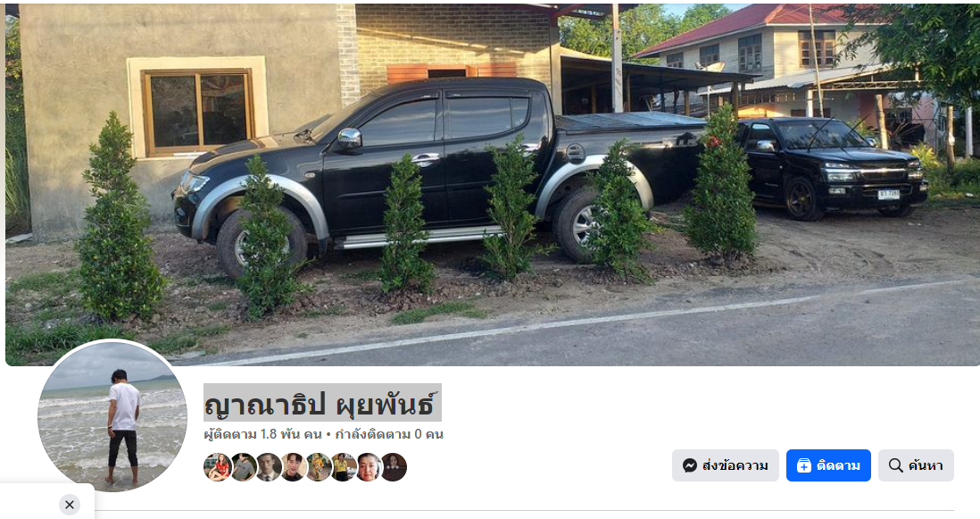Open follower avatar of woman in yellow polo shirt
Image resolution: width=980 pixels, height=519 pixels.
pyautogui.click(x=343, y=467)
